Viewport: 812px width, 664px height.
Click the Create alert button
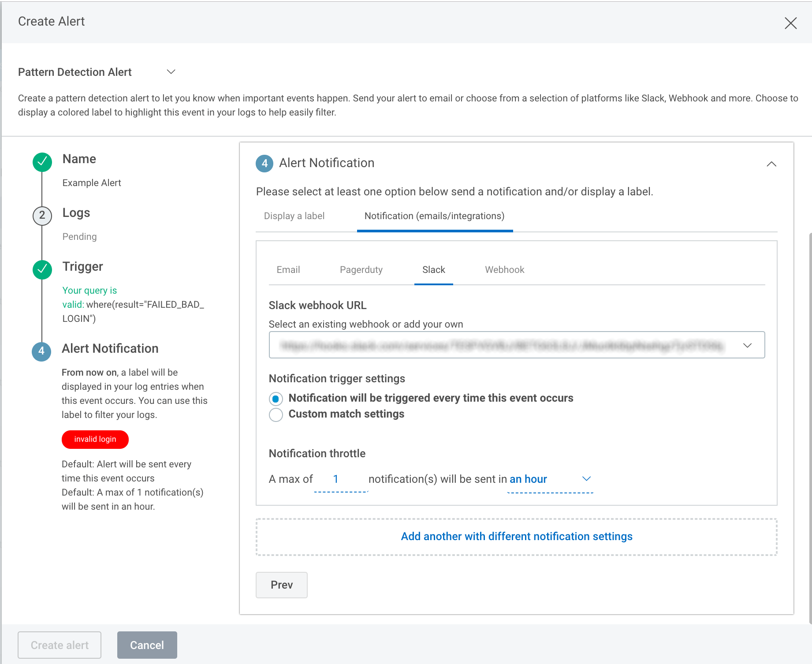tap(60, 645)
